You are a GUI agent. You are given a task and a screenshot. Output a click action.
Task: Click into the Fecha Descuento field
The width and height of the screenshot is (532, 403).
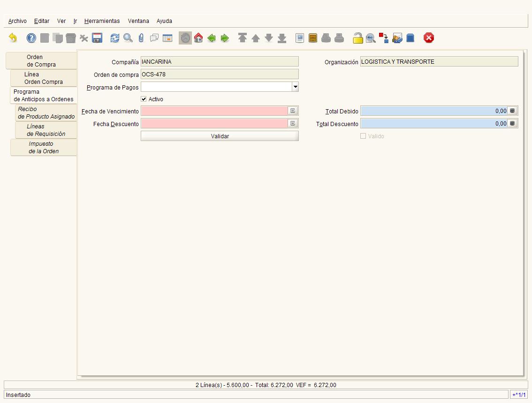[x=214, y=123]
